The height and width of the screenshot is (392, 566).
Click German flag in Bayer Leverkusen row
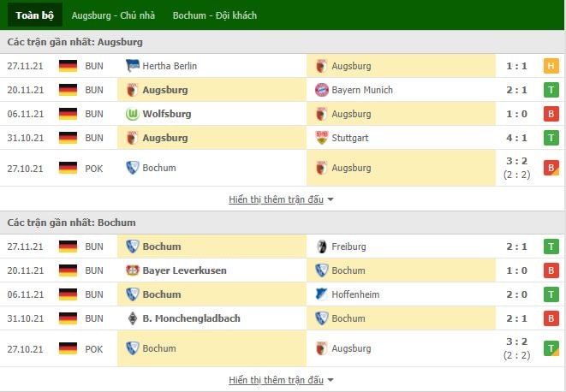tap(68, 270)
